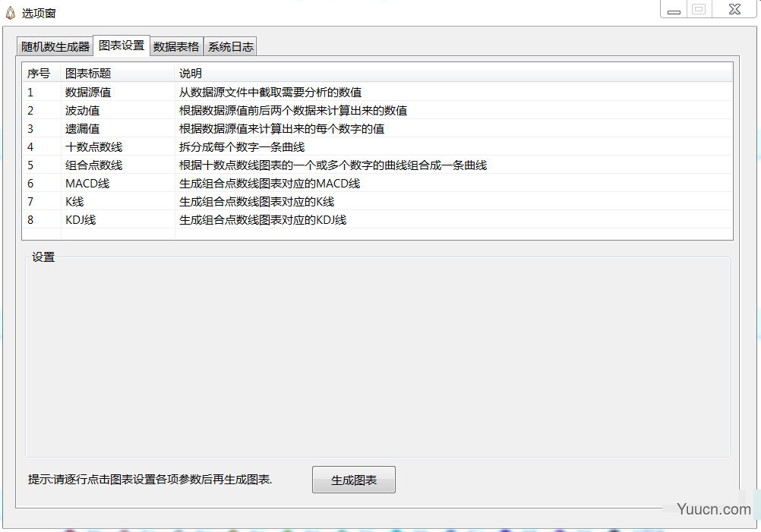Viewport: 761px width, 532px height.
Task: Click inside the empty 设置 settings panel
Action: click(x=380, y=357)
